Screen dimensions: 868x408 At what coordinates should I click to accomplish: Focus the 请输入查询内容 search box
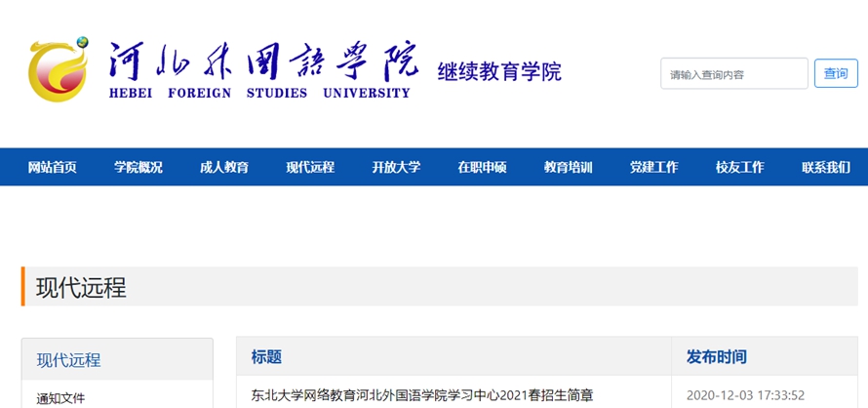click(x=734, y=74)
